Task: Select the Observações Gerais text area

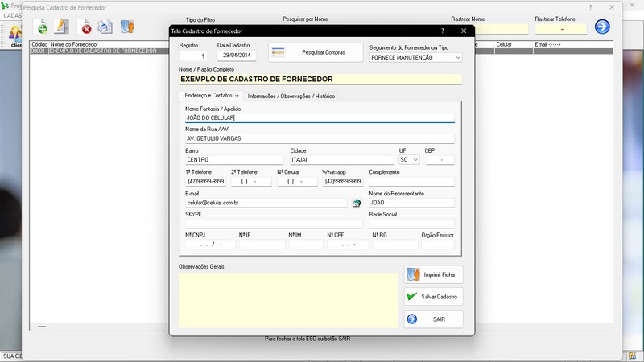Action: pos(288,300)
